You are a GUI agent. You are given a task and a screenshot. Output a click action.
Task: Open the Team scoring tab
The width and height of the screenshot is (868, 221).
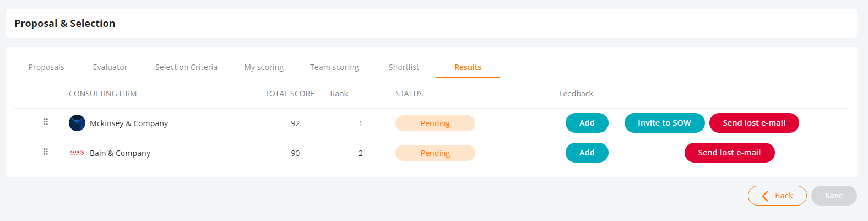pos(334,67)
